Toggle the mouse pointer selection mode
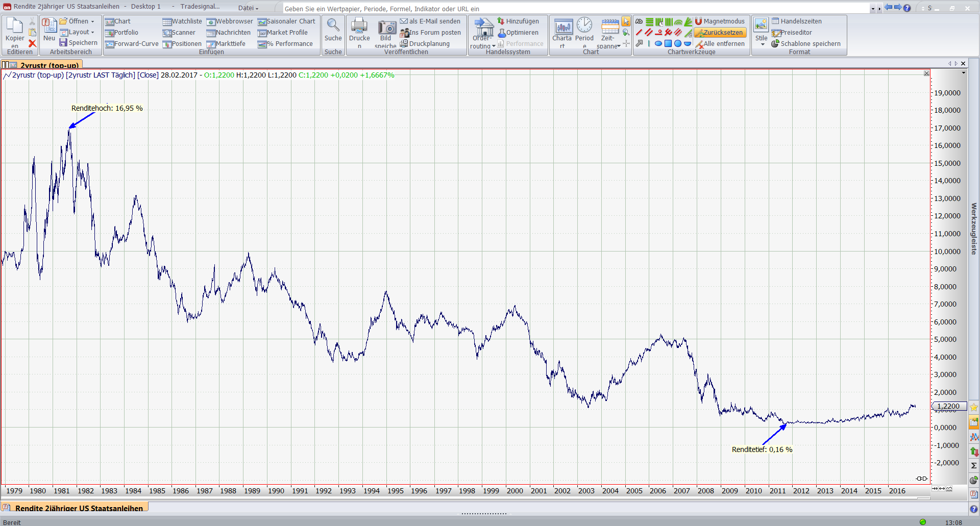The width and height of the screenshot is (980, 526). [626, 21]
